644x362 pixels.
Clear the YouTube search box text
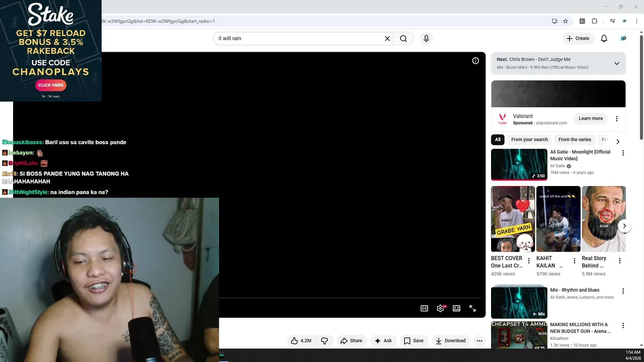(387, 38)
